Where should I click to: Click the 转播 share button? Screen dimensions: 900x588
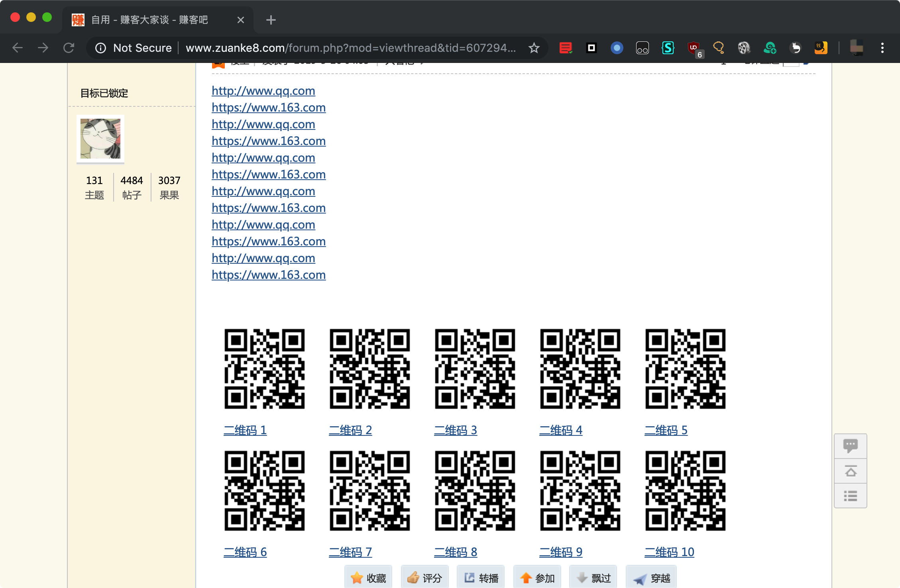481,577
